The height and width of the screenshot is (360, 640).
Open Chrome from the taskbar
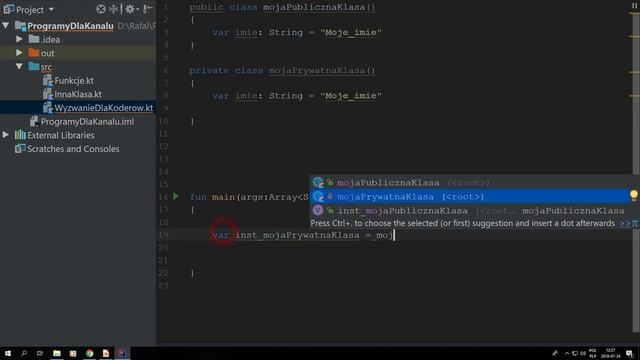pos(89,353)
